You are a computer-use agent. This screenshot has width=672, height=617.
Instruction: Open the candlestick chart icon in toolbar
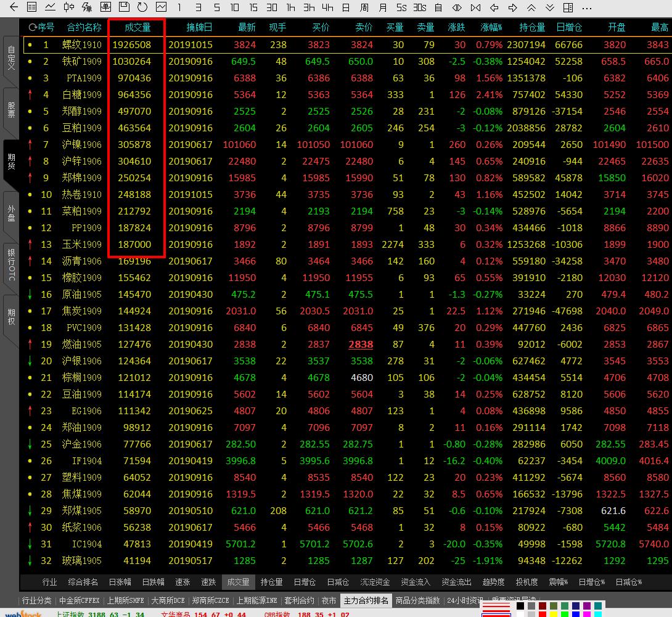68,7
